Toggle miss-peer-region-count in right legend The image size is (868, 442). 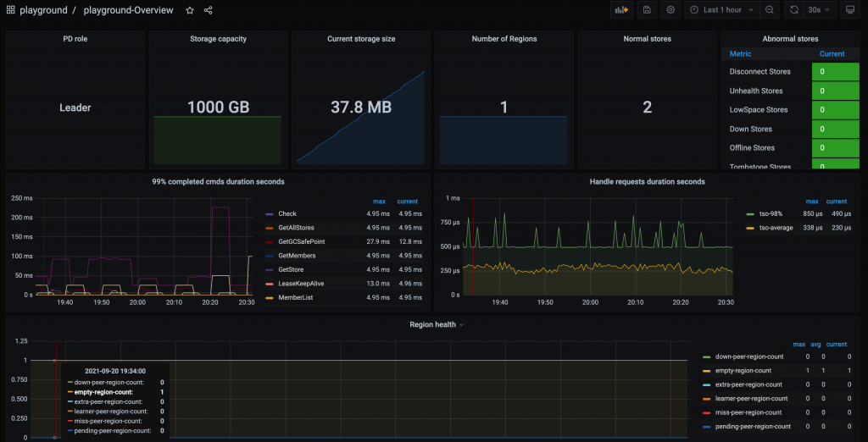pyautogui.click(x=748, y=412)
